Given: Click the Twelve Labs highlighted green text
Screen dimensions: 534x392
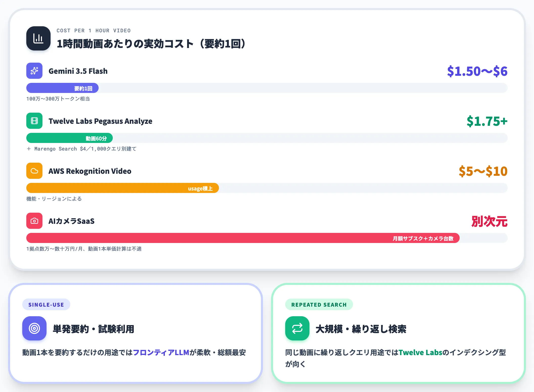Looking at the screenshot, I should click(x=420, y=352).
